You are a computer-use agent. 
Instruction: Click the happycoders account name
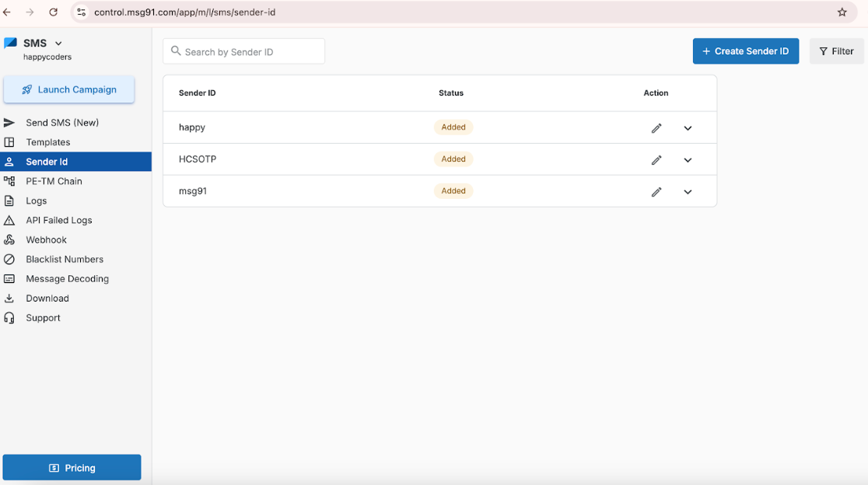[47, 57]
